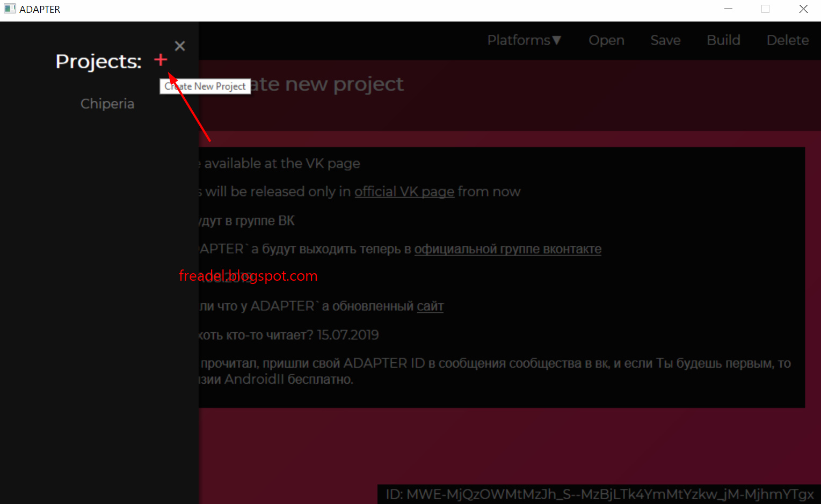Viewport: 821px width, 504px height.
Task: Click Delete in the top menu
Action: pyautogui.click(x=788, y=40)
